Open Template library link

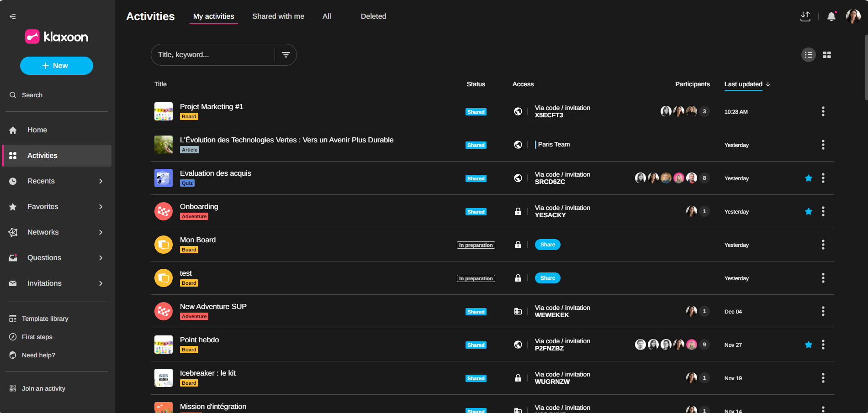coord(45,319)
